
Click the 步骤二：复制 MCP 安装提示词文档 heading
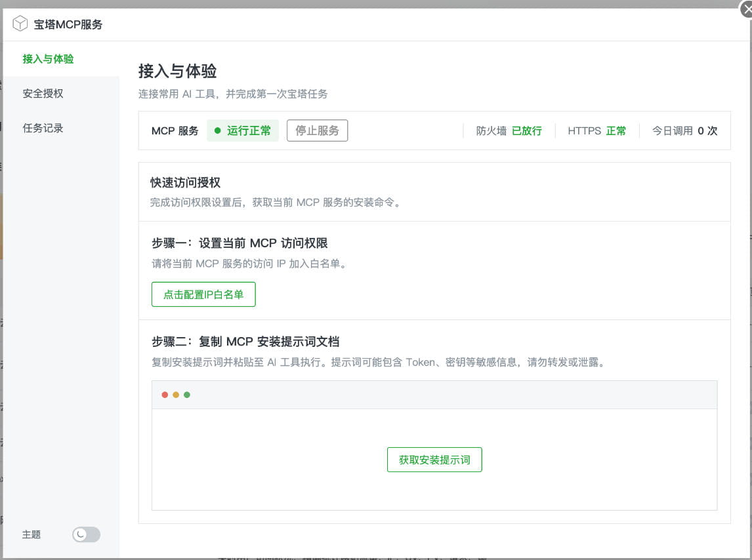click(x=245, y=342)
